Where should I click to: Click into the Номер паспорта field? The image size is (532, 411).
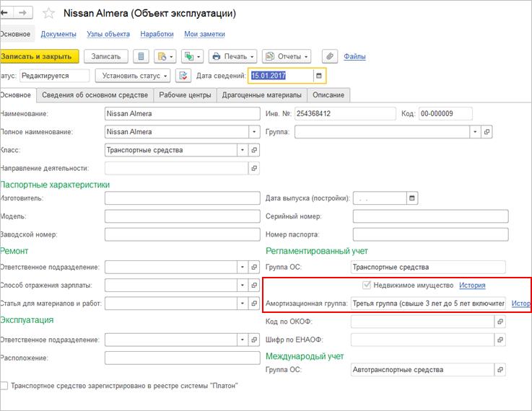click(x=430, y=234)
